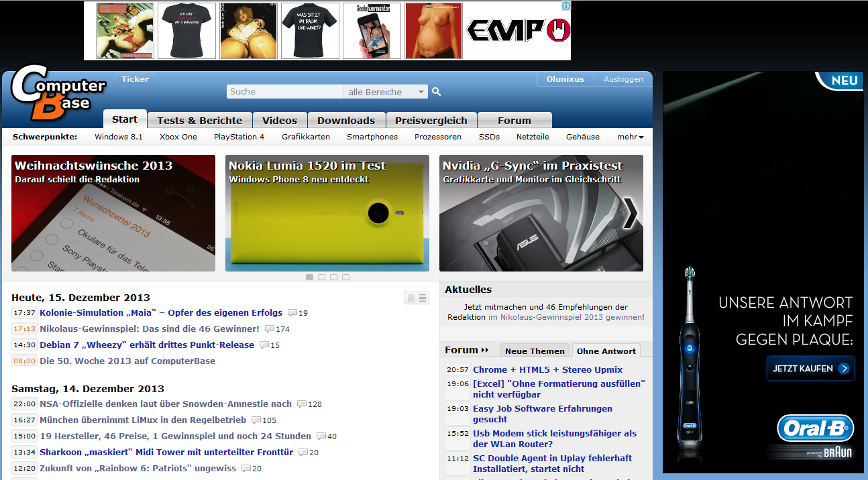Select third carousel page dot
Screen dimensions: 868x480
click(333, 277)
